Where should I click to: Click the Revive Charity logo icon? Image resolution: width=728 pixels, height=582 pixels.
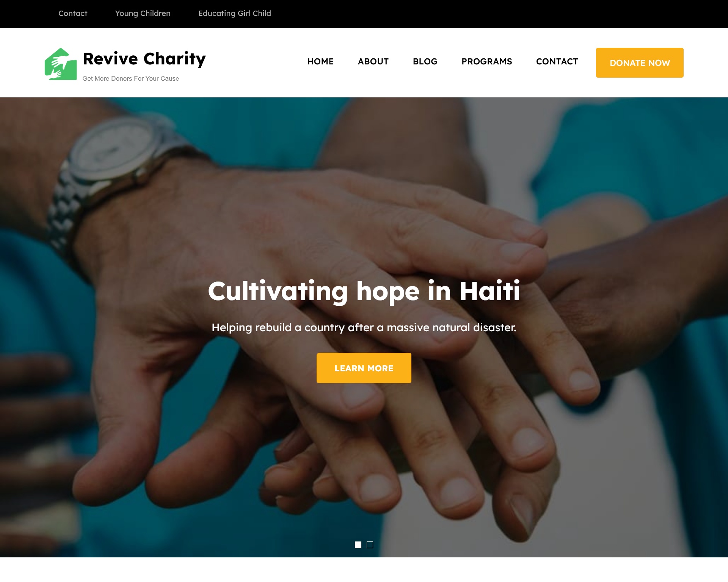[x=60, y=63]
